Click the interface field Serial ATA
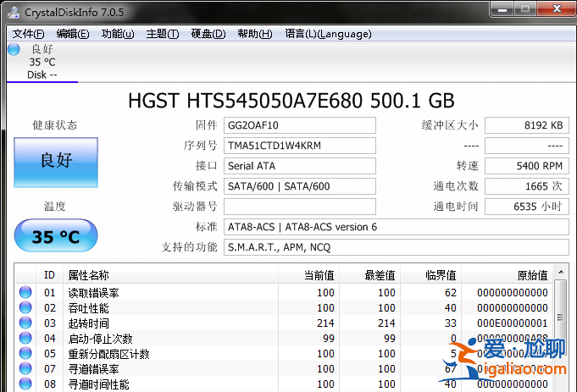Image resolution: width=577 pixels, height=392 pixels. (300, 166)
